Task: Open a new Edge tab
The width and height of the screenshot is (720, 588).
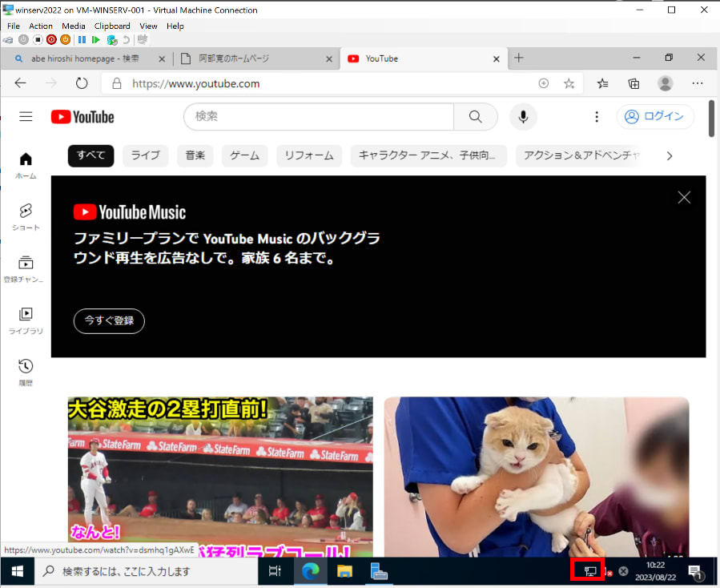Action: pyautogui.click(x=518, y=58)
